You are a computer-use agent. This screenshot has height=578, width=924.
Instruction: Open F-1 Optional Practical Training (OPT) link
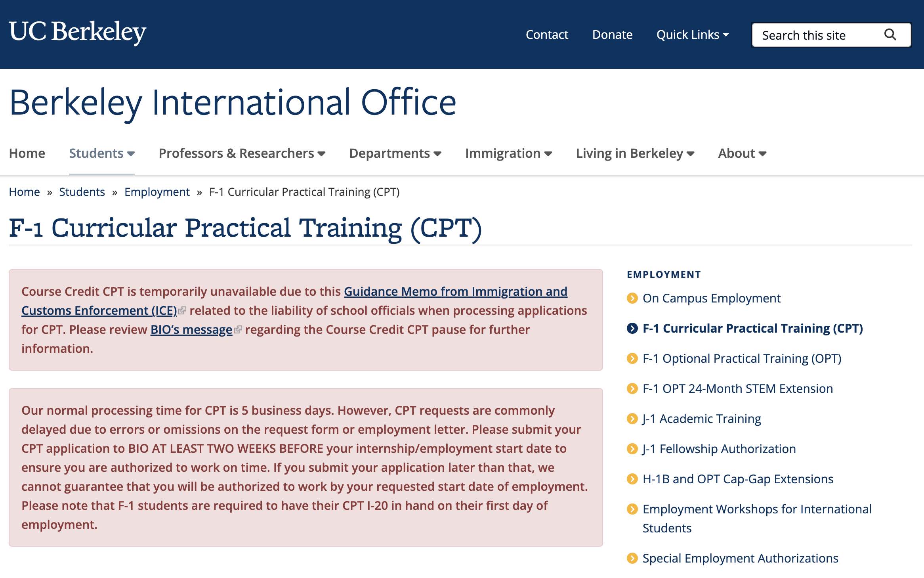click(742, 358)
